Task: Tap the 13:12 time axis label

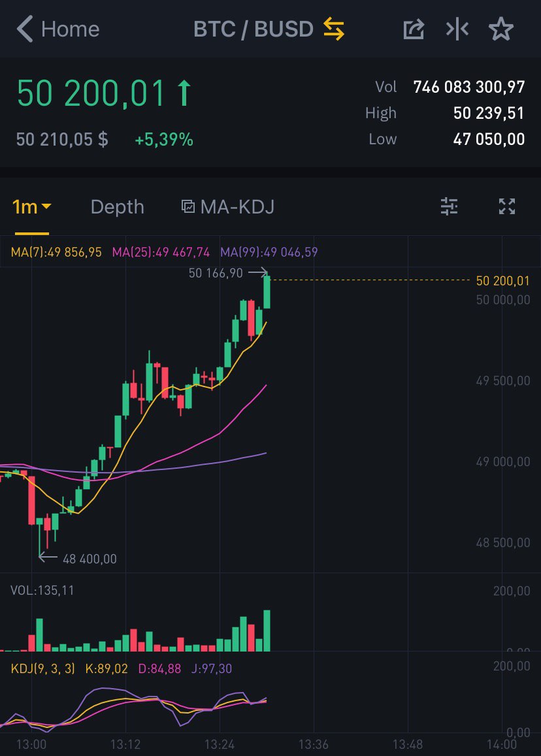Action: click(125, 744)
